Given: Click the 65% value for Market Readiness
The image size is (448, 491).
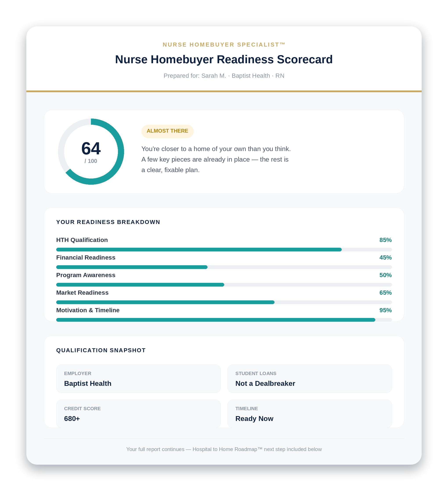Looking at the screenshot, I should (x=385, y=292).
